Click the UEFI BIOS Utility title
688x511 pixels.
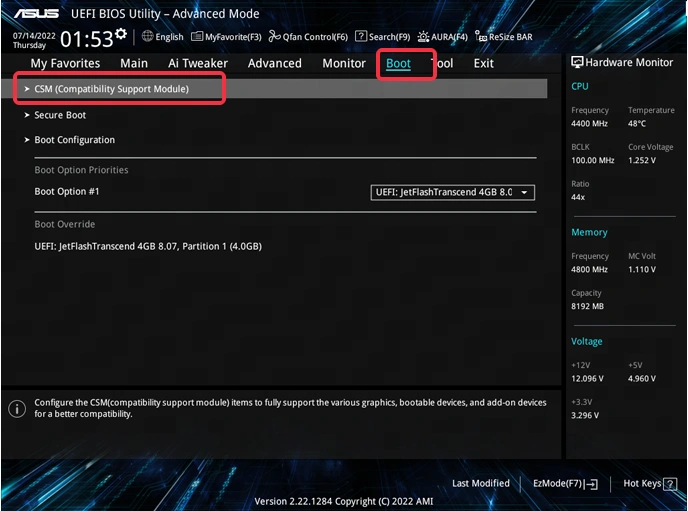click(165, 14)
